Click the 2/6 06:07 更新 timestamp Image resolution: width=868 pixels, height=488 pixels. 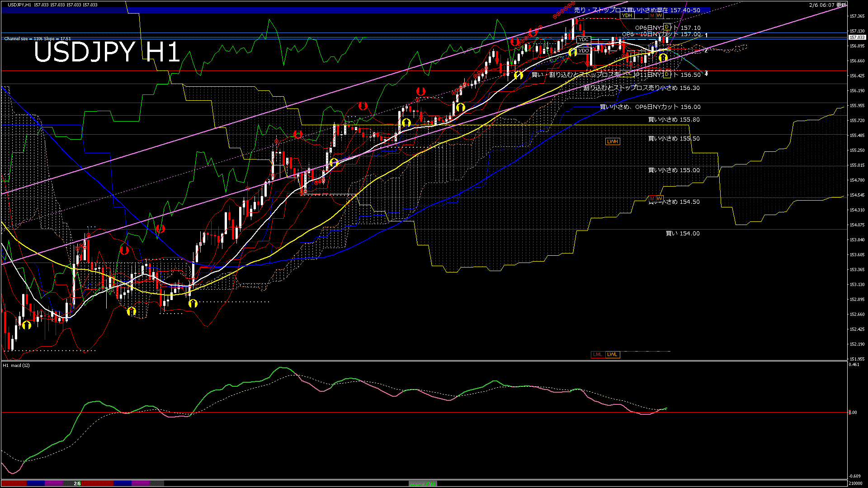[827, 5]
